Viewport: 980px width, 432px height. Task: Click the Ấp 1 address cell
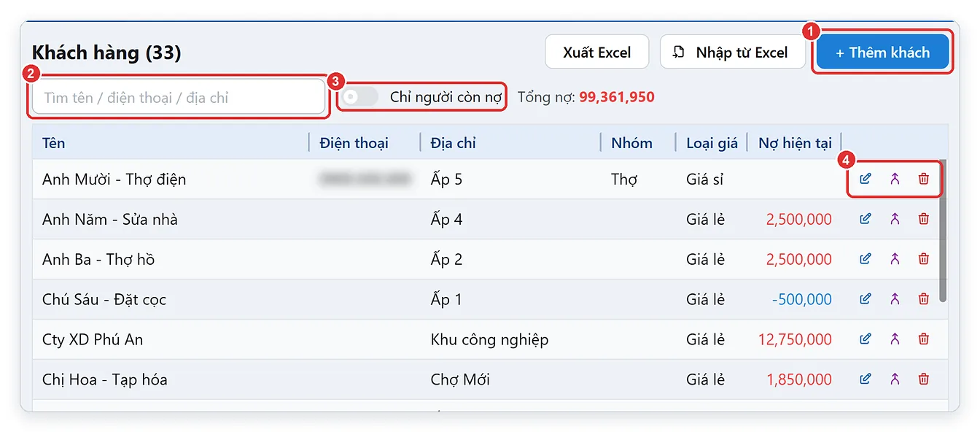[446, 300]
